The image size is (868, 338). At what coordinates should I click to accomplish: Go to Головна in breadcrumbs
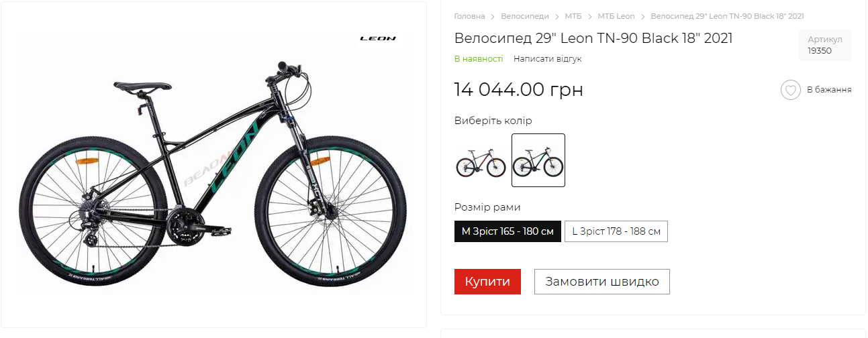pyautogui.click(x=469, y=16)
